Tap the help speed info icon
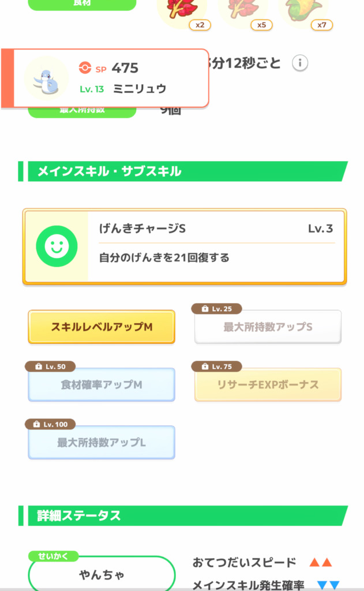Image resolution: width=364 pixels, height=591 pixels. (x=299, y=63)
